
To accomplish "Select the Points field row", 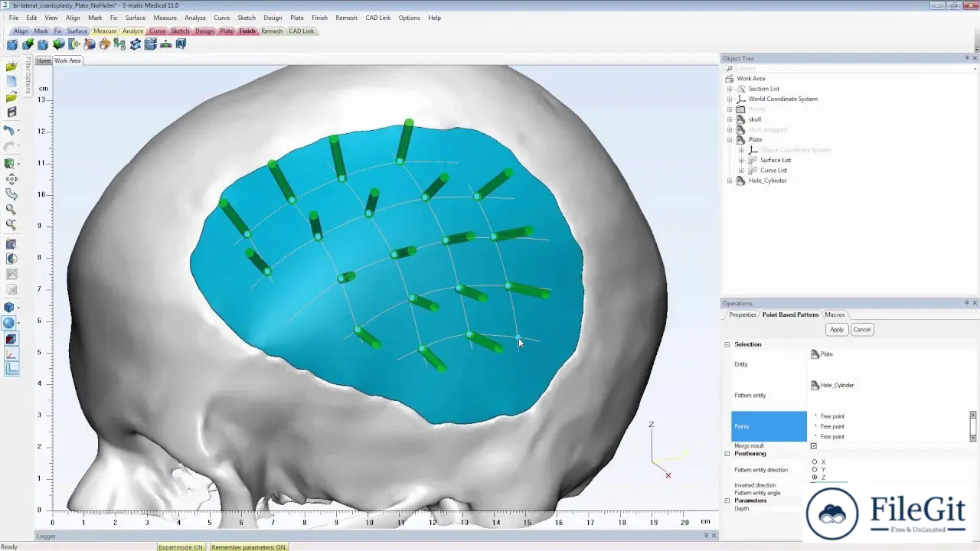I will (769, 426).
